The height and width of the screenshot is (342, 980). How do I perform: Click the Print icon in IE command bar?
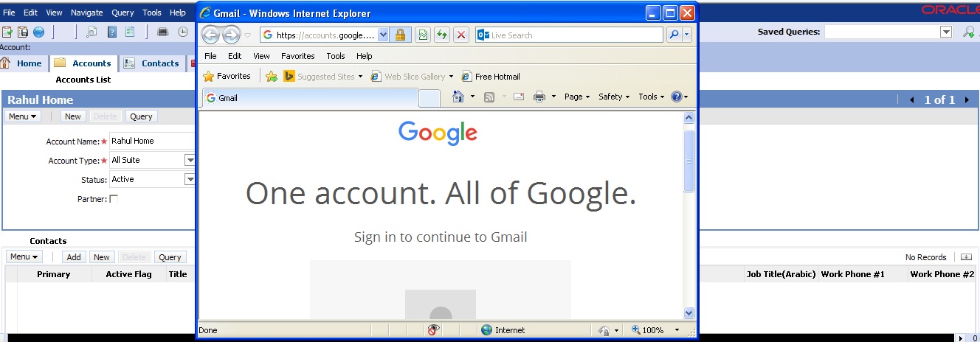[539, 97]
